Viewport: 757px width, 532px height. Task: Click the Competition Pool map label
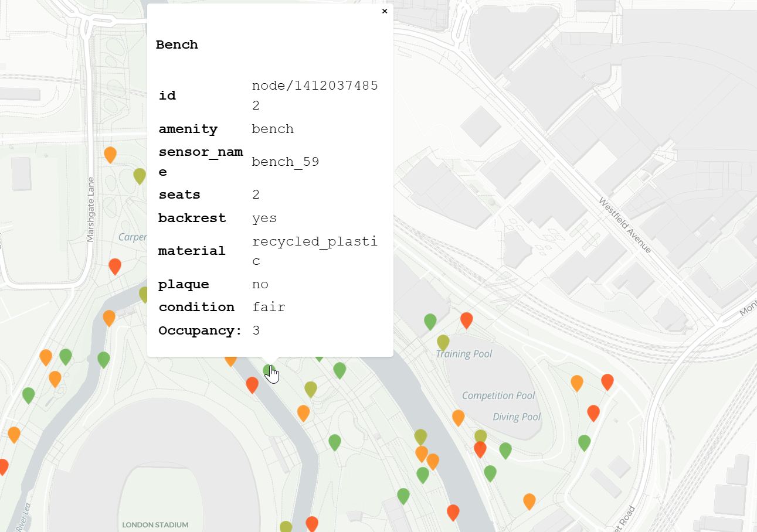pos(498,395)
